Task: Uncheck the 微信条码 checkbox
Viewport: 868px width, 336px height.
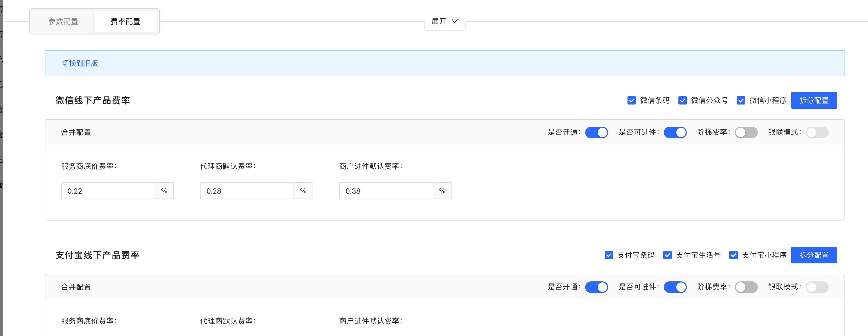Action: 631,100
